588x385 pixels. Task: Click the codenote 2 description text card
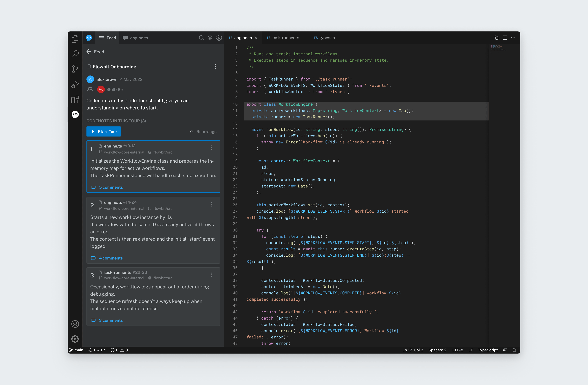(153, 232)
